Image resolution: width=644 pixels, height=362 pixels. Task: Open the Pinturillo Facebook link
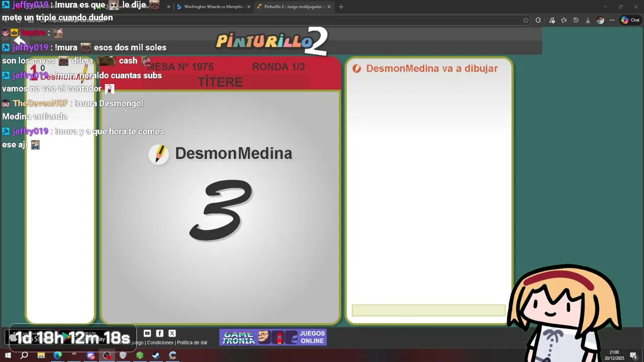click(x=159, y=333)
